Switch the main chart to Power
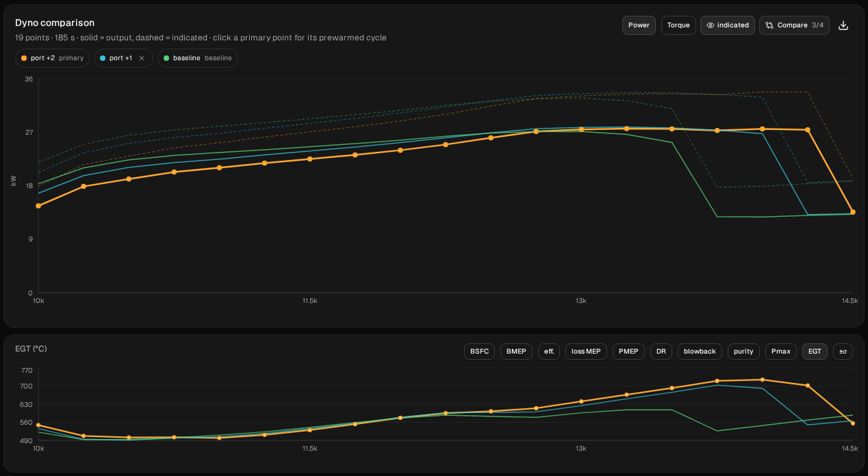Screen dimensions: 868x476 639,25
